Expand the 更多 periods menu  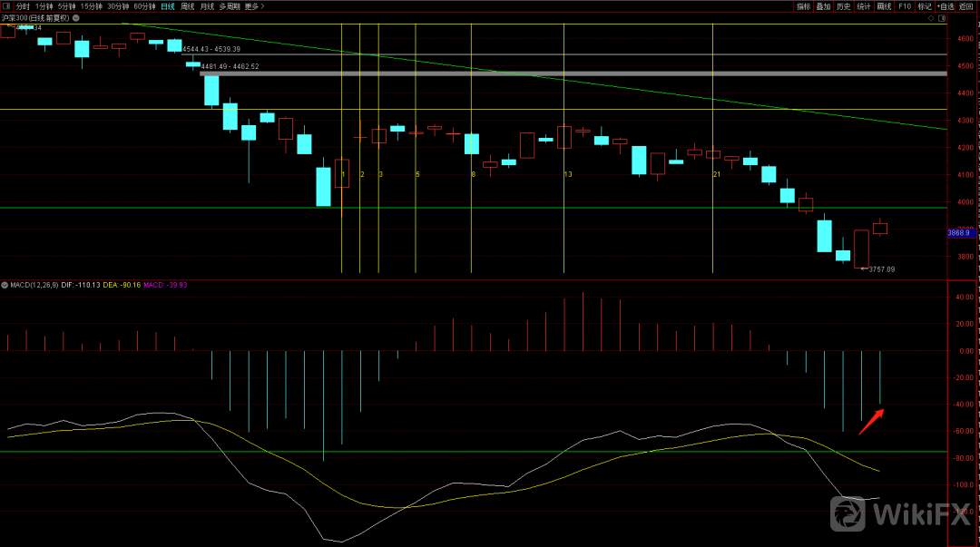(x=254, y=6)
